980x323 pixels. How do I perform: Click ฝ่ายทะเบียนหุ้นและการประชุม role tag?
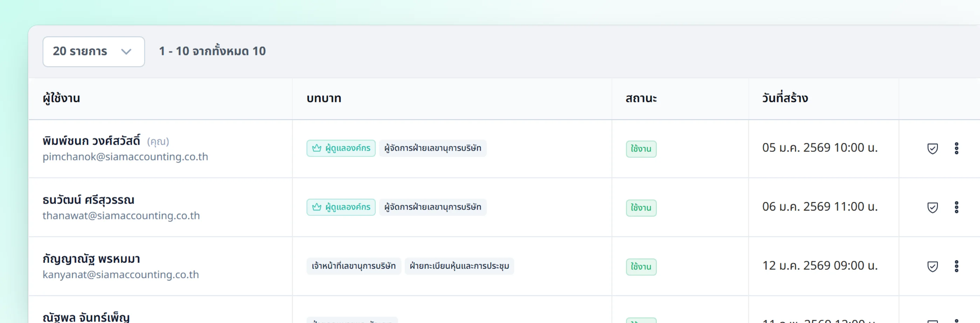point(459,266)
